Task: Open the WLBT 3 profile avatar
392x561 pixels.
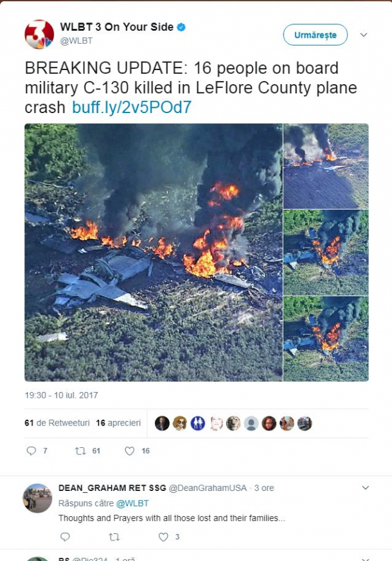Action: tap(39, 34)
